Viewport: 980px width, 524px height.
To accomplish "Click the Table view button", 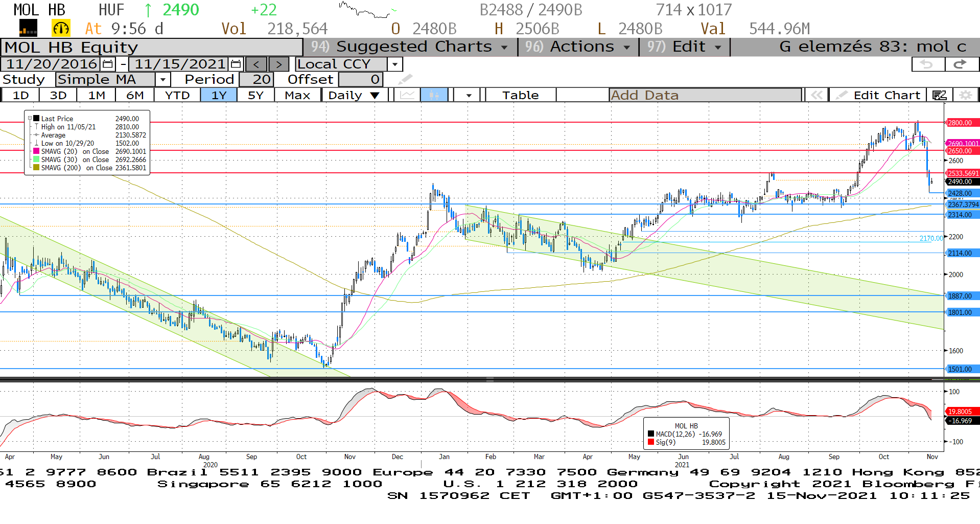I will pos(520,95).
